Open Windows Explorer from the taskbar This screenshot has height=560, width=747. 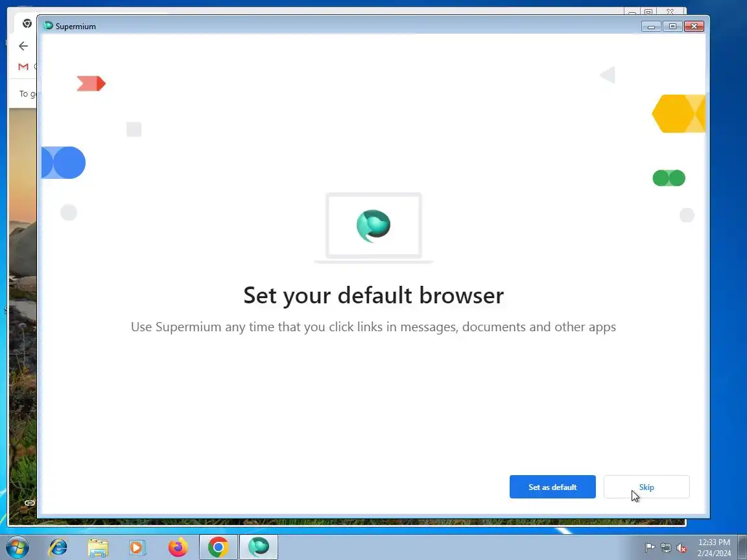(98, 548)
